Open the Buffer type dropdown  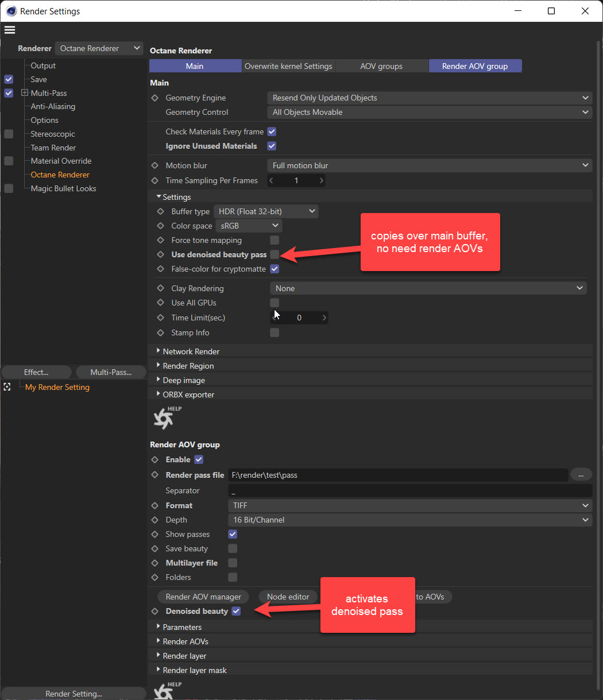[266, 211]
